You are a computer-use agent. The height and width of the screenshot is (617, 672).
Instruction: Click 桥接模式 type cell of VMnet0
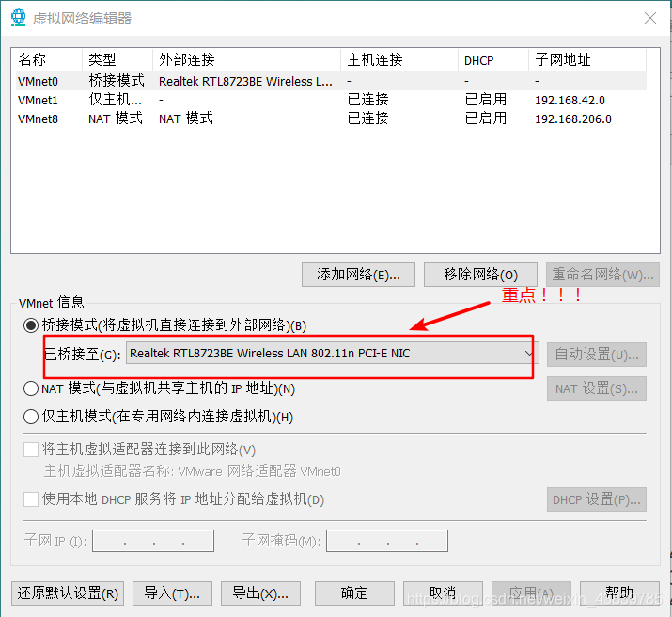(117, 81)
